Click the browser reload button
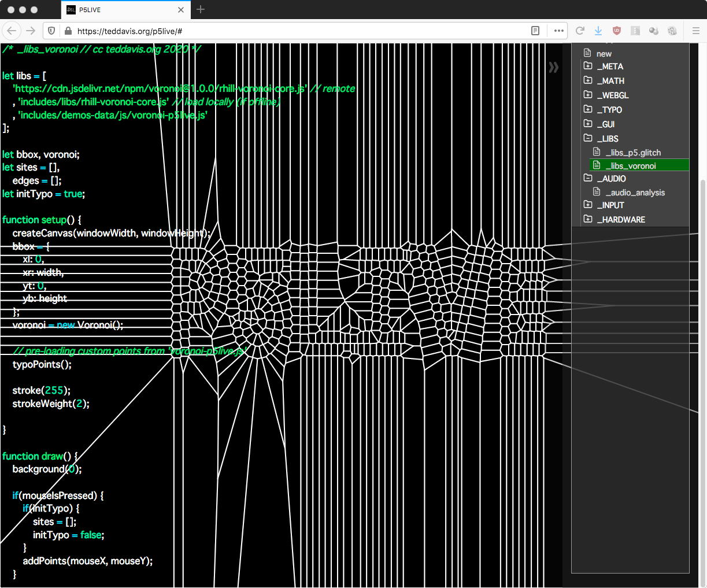The width and height of the screenshot is (707, 588). (580, 31)
